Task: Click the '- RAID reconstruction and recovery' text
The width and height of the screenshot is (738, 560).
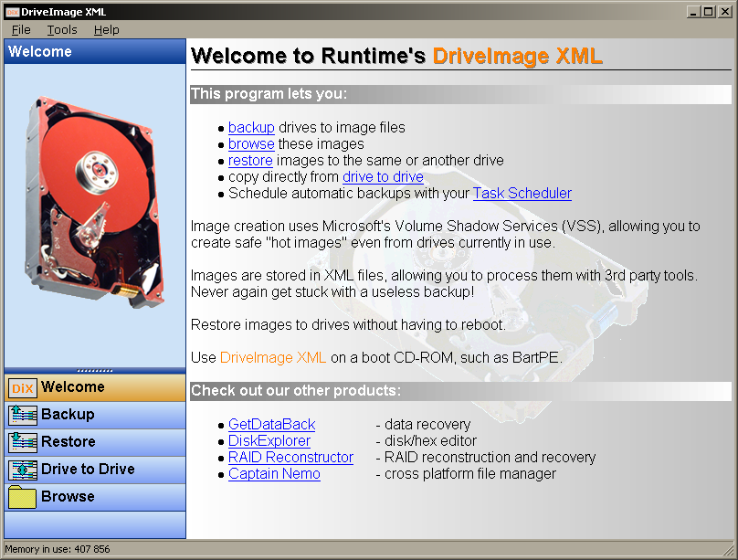Action: point(486,458)
